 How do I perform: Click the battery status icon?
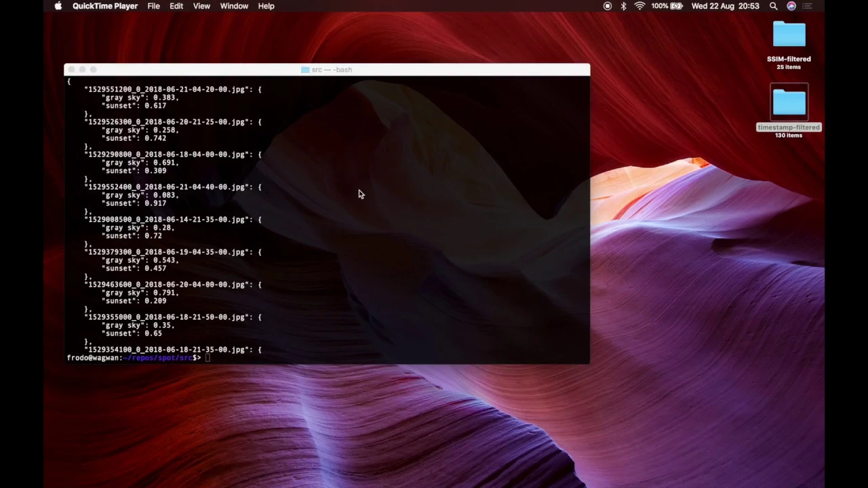tap(676, 6)
